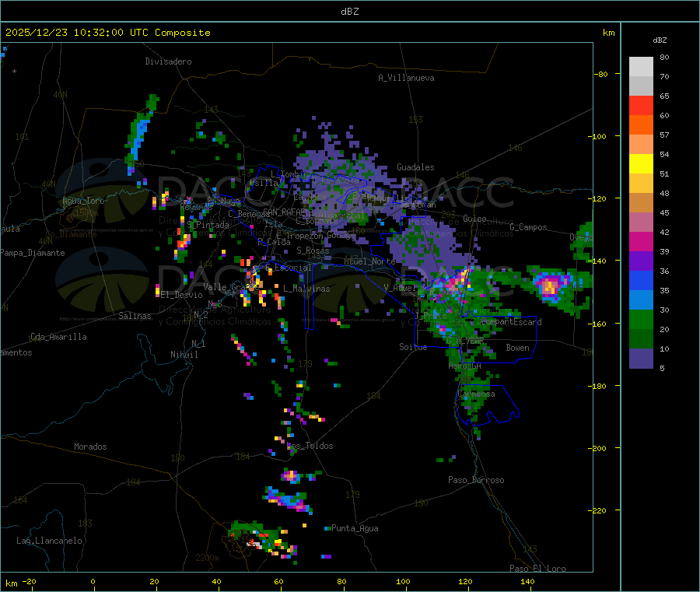Click the A_Villanueva place label
The width and height of the screenshot is (700, 592).
(x=406, y=78)
